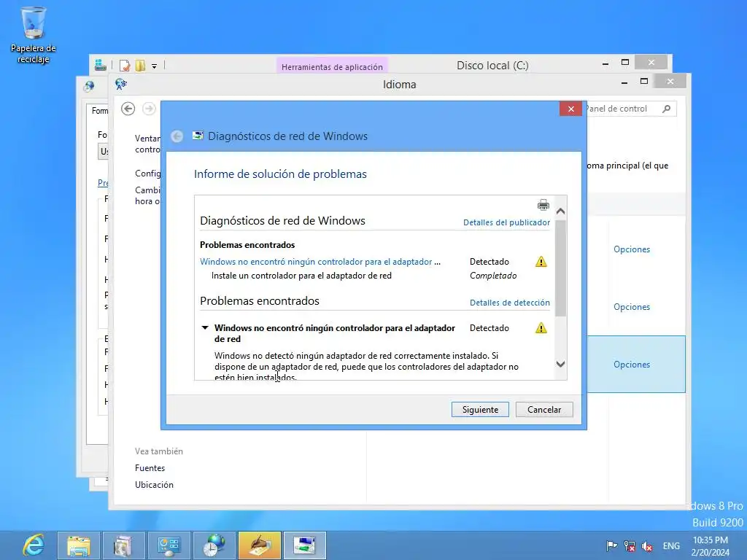747x560 pixels.
Task: Go back in the Idioma window
Action: click(128, 109)
